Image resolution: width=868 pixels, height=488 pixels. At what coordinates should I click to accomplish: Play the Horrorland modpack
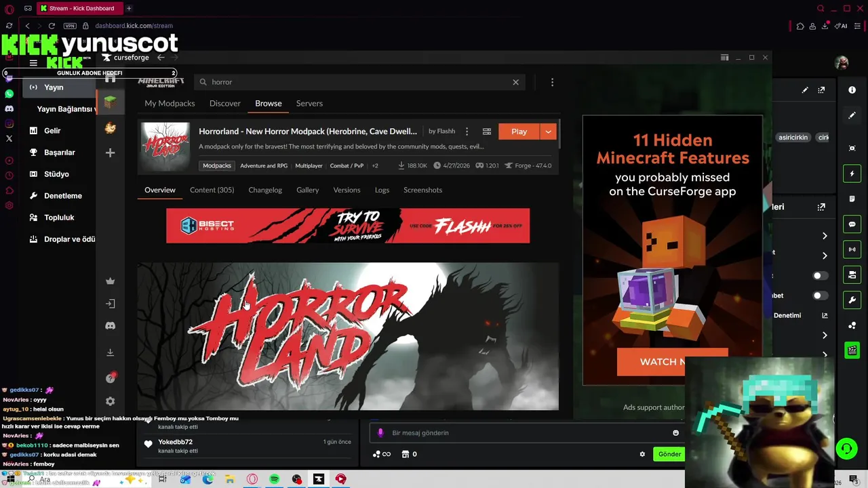(x=519, y=131)
